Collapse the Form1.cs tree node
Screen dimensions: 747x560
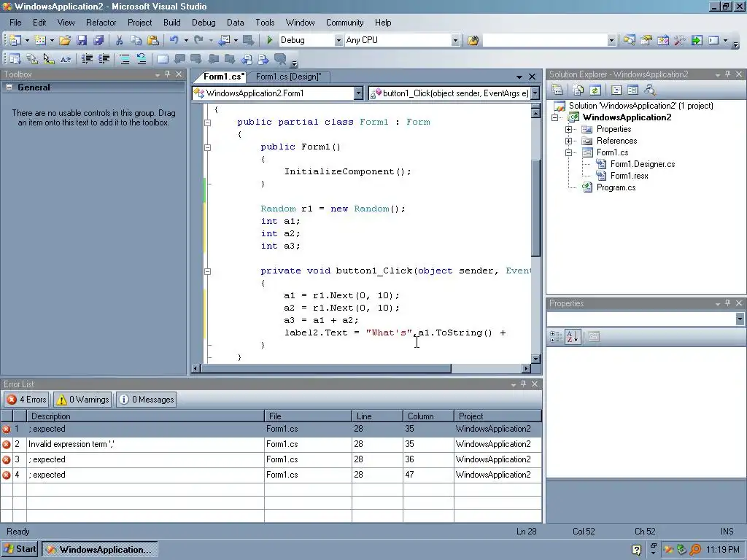tap(568, 152)
